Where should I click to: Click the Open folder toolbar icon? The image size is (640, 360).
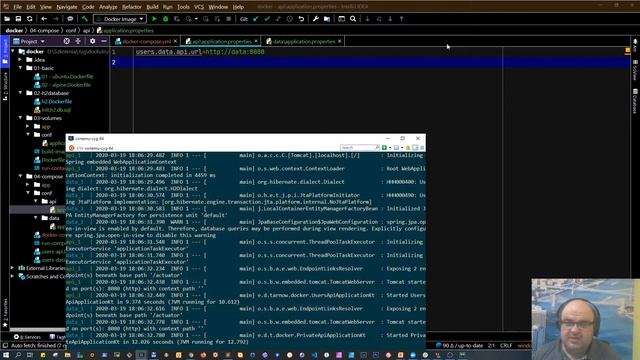[7, 19]
